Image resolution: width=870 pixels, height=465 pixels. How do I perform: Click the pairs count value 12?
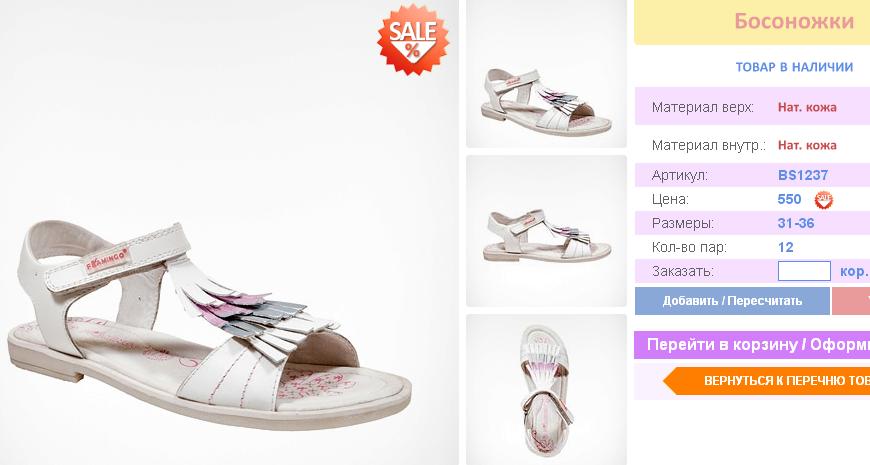coord(786,247)
